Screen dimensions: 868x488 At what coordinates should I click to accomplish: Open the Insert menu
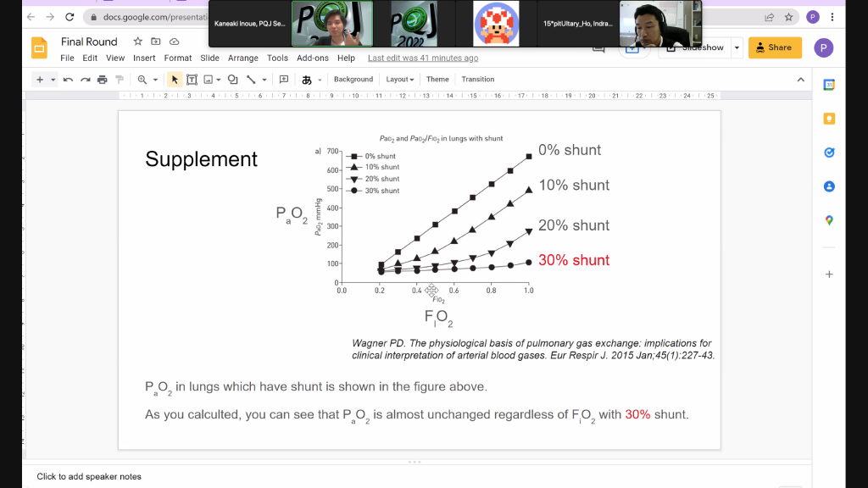coord(144,58)
